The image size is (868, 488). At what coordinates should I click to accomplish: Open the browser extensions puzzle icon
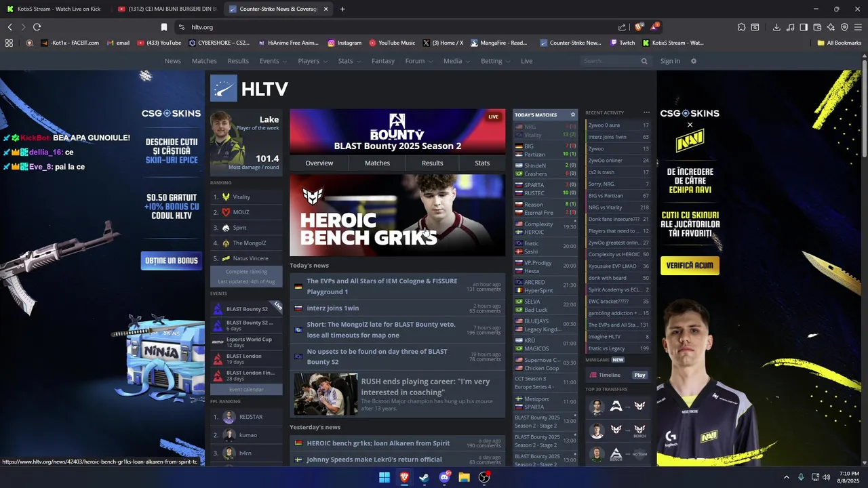click(741, 27)
